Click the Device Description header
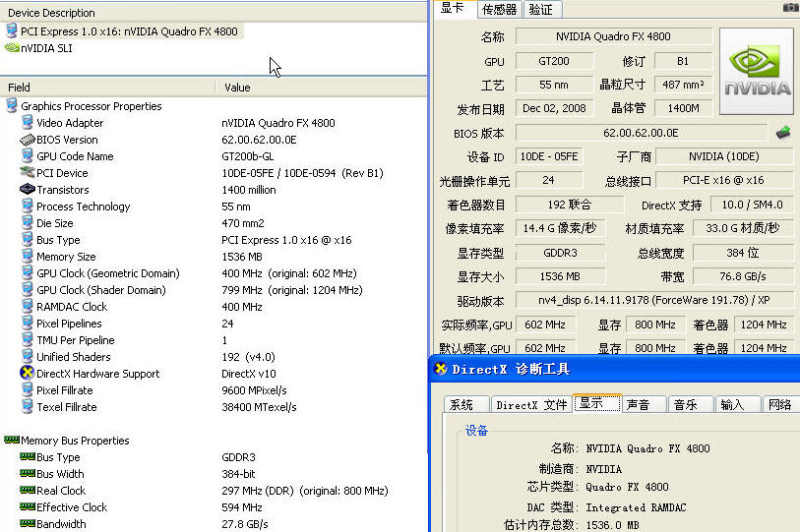Viewport: 800px width, 532px height. pos(214,13)
